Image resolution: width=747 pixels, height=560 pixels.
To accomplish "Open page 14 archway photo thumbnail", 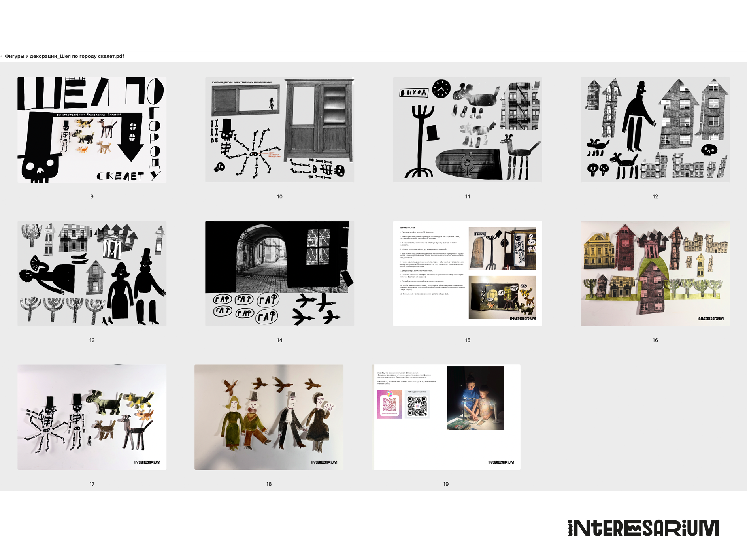I will pos(279,273).
